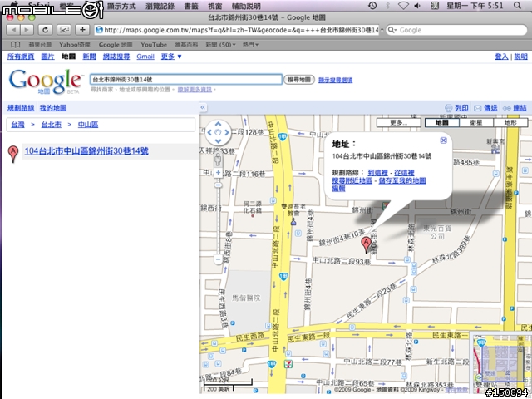Click the zoom slider handle

click(218, 185)
